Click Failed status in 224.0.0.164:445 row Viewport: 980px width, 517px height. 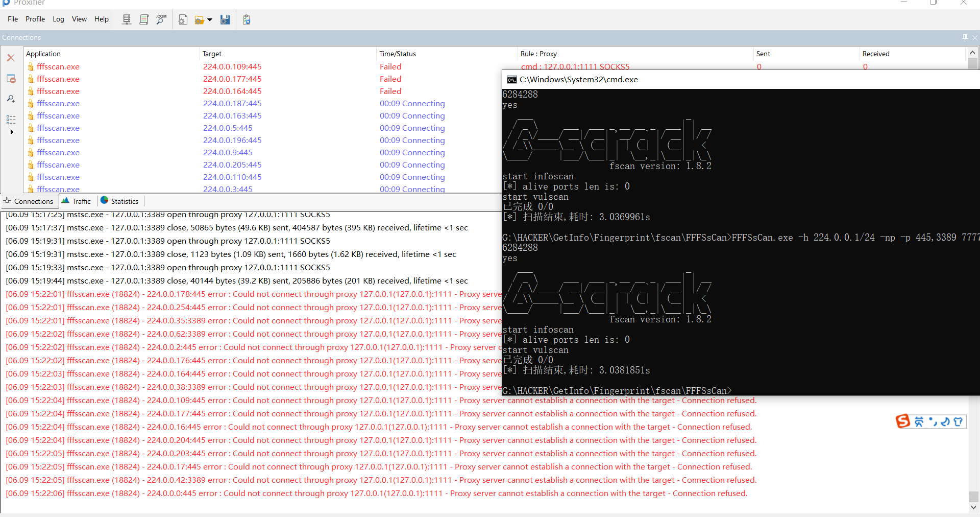pyautogui.click(x=390, y=91)
